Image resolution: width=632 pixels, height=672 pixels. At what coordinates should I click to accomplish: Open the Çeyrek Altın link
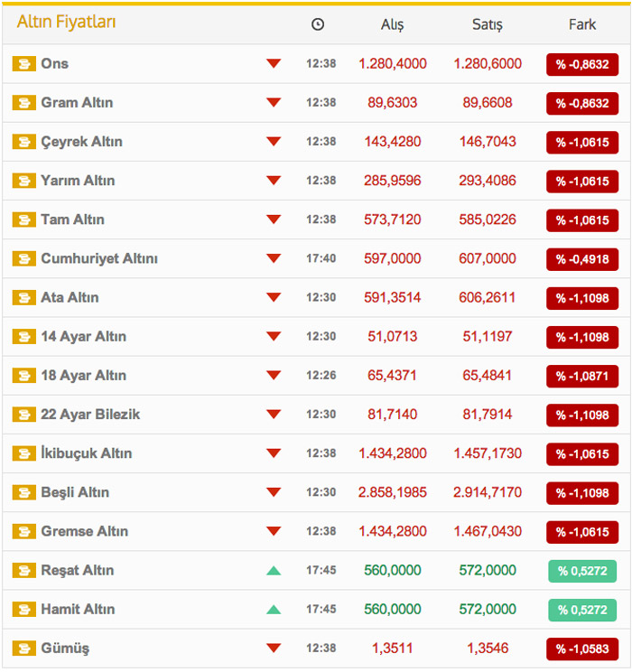pos(82,142)
